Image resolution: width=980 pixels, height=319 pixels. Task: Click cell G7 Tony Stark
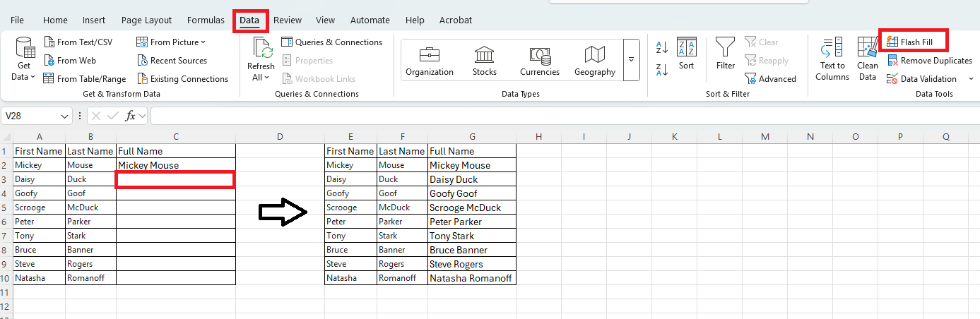[x=472, y=236]
